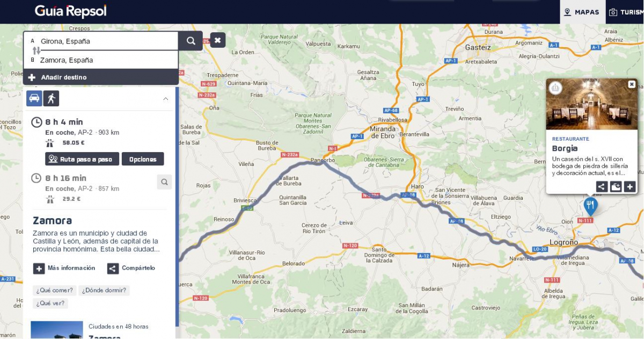This screenshot has height=339, width=644.
Task: Swap origin and destination arrows
Action: [x=36, y=51]
